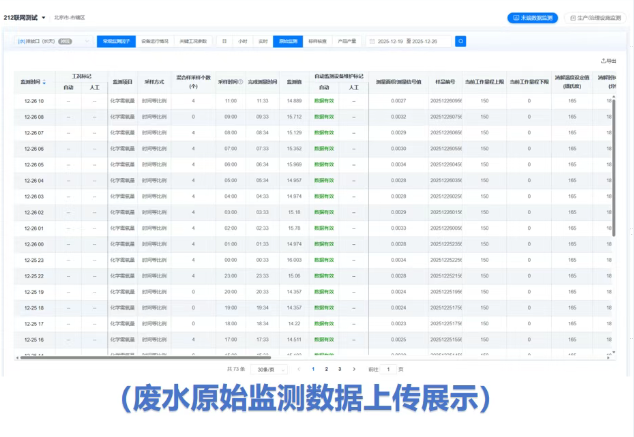
Task: Click the blue search button
Action: point(460,42)
